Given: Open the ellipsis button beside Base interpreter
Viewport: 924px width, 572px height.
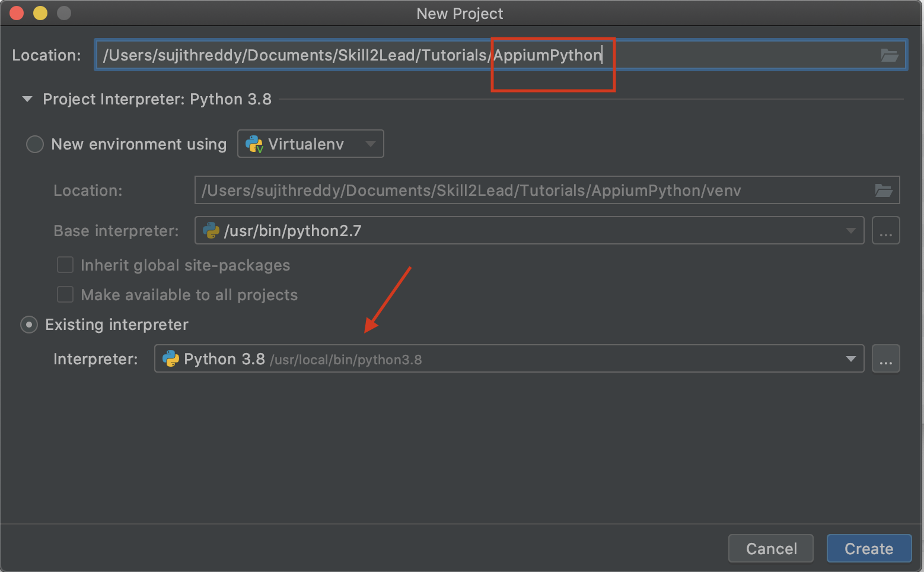Looking at the screenshot, I should point(885,231).
